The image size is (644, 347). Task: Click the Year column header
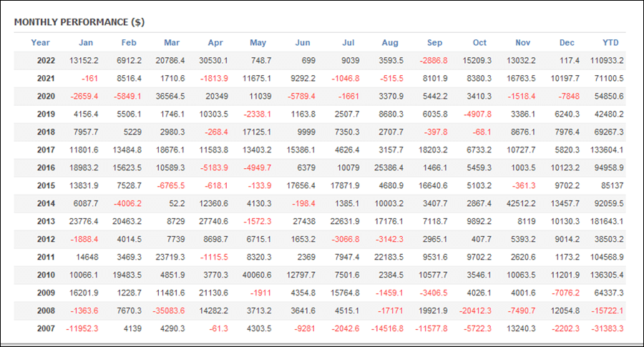(x=40, y=42)
